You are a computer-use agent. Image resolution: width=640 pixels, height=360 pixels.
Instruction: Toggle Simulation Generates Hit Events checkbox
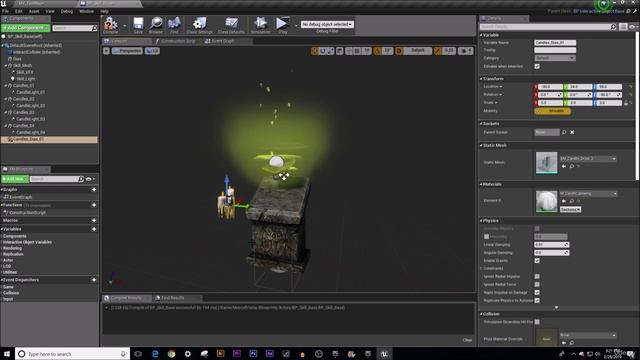(x=537, y=322)
